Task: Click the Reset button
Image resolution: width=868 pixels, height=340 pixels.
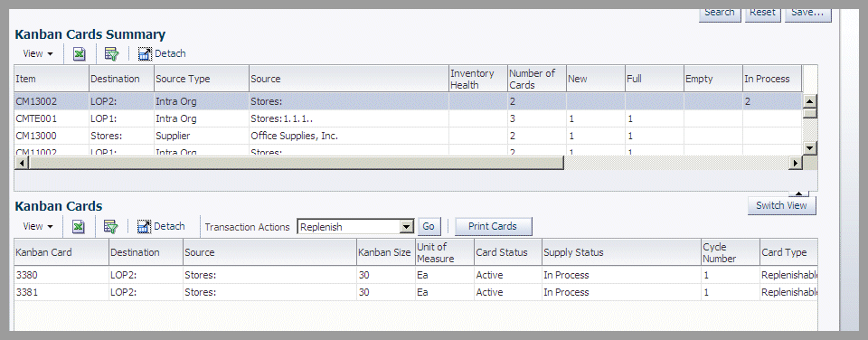Action: point(763,14)
